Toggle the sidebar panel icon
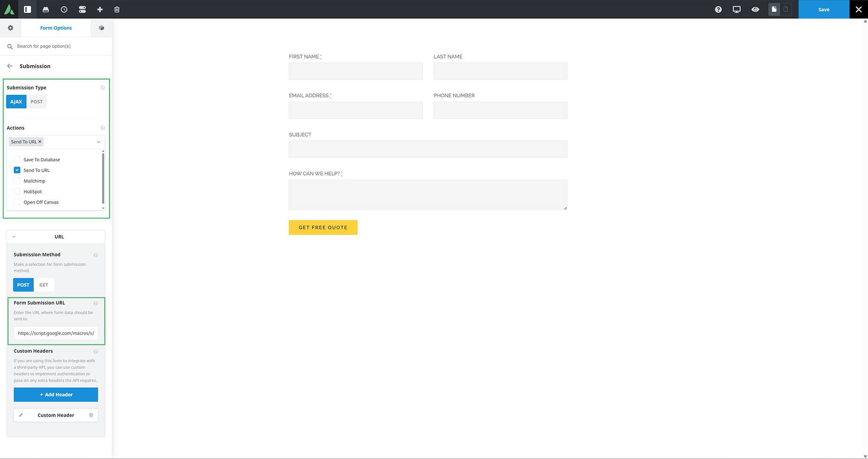Viewport: 868px width, 459px height. tap(28, 9)
